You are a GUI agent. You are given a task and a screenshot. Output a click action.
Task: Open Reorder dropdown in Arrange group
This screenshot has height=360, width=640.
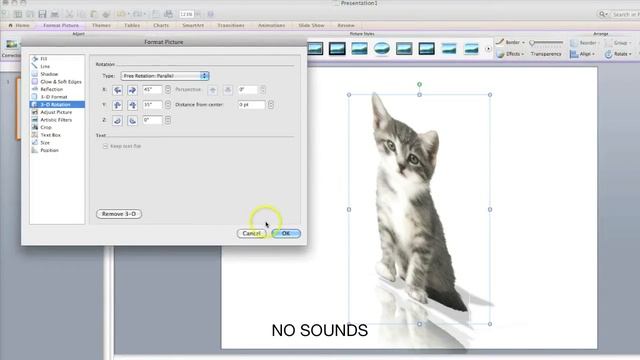(584, 42)
